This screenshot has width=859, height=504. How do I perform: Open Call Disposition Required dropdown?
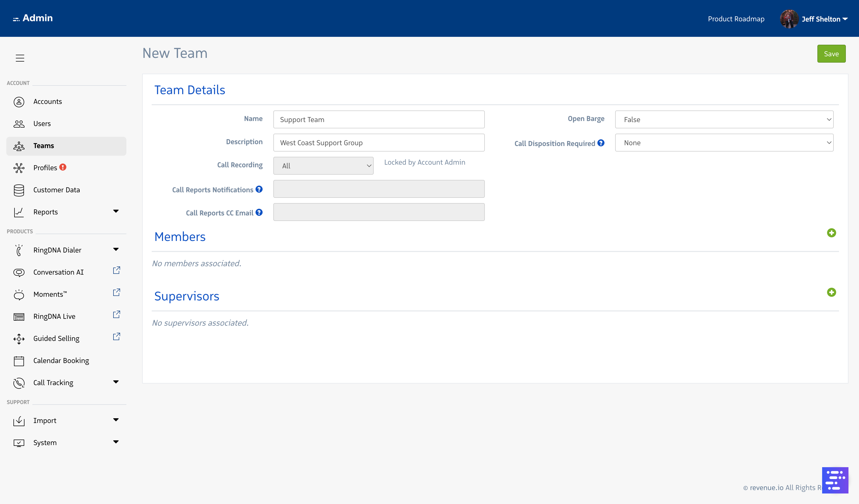(724, 143)
